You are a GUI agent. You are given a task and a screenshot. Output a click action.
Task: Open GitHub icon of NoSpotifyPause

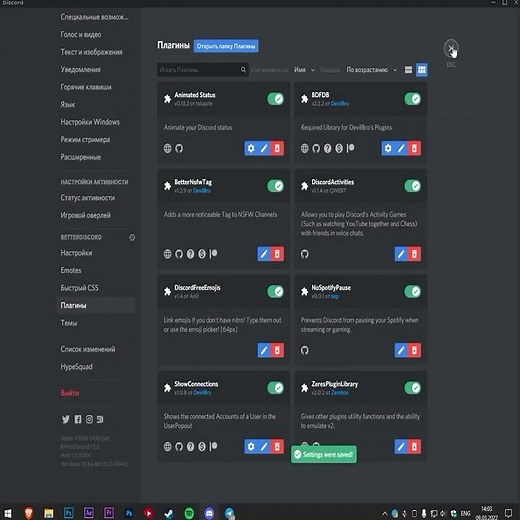(305, 350)
